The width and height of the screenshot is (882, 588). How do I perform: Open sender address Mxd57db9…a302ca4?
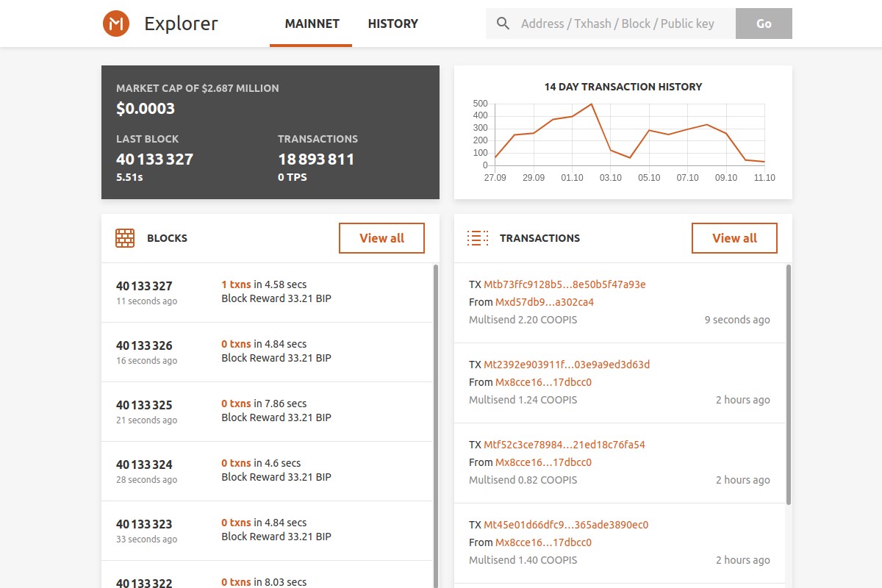545,302
